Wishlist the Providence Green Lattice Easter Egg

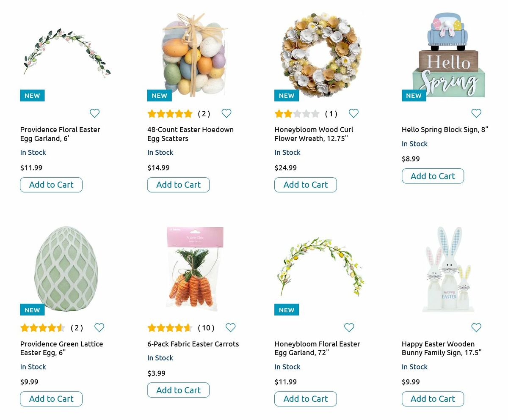coord(99,328)
